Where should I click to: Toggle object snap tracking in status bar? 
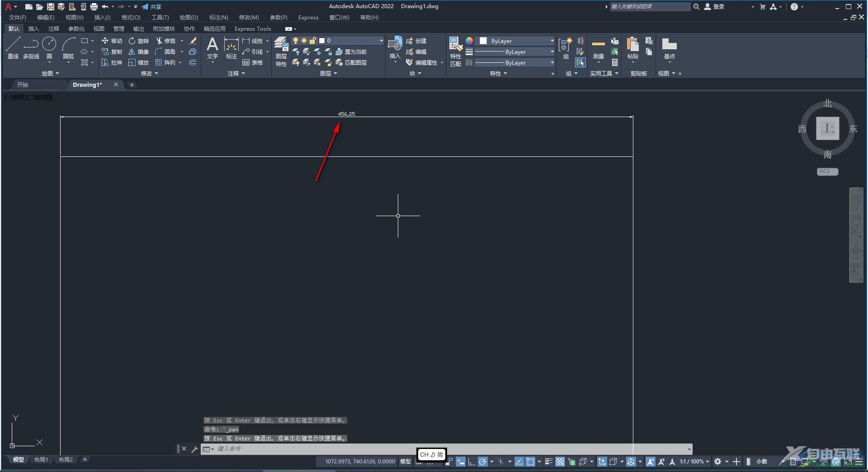click(x=519, y=462)
